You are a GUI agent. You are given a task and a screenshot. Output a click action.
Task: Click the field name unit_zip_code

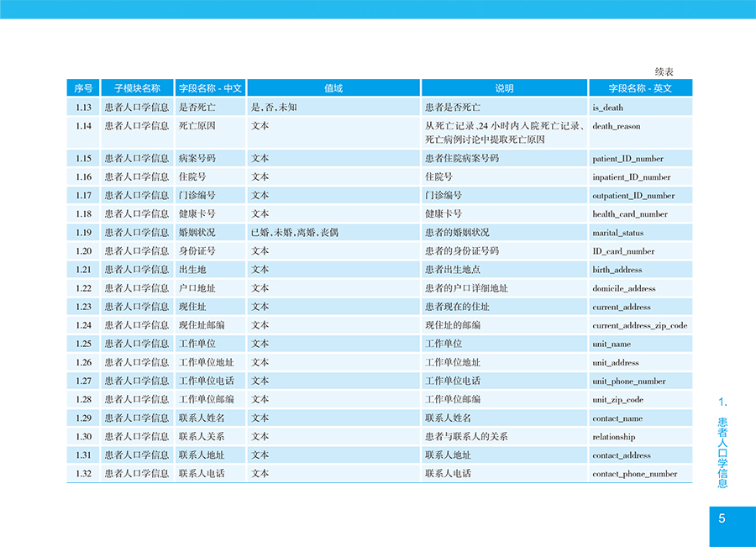pyautogui.click(x=618, y=400)
